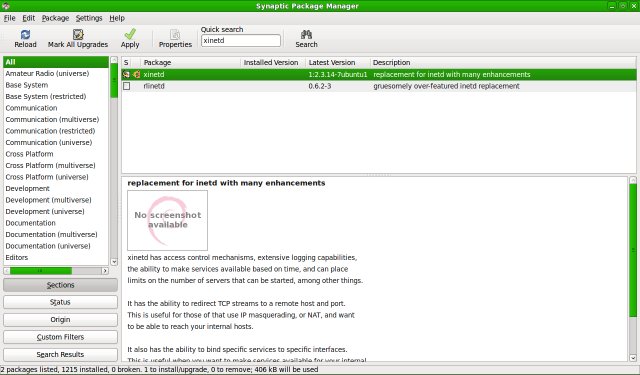Viewport: 640px width, 375px height.
Task: Click the No screenshot available thumbnail
Action: (x=167, y=220)
